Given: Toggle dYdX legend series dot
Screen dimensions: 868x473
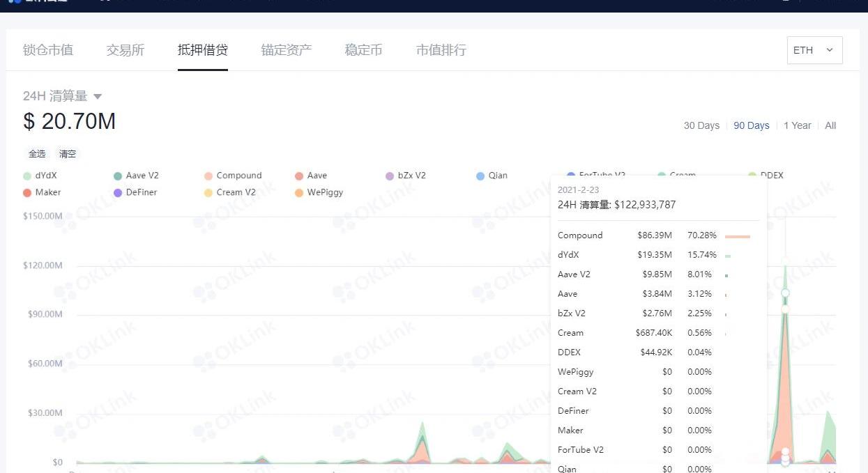Looking at the screenshot, I should [27, 176].
